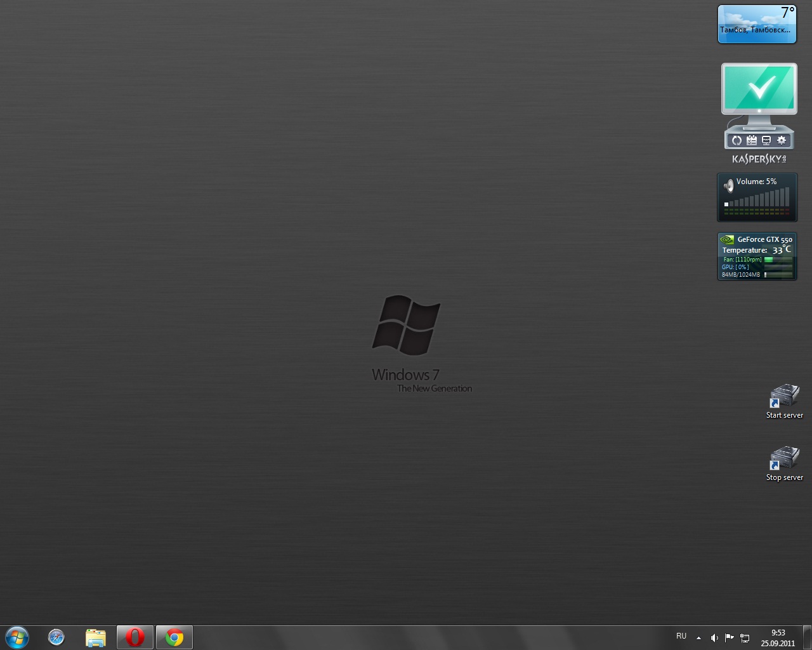The image size is (812, 650).
Task: Click the Kaspersky gadget update arrows icon
Action: [737, 140]
